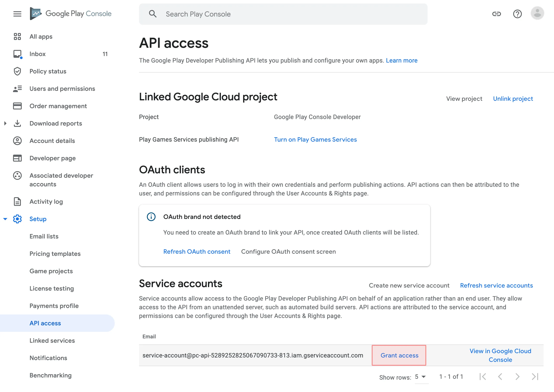
Task: Grant access to the service account
Action: coord(399,355)
